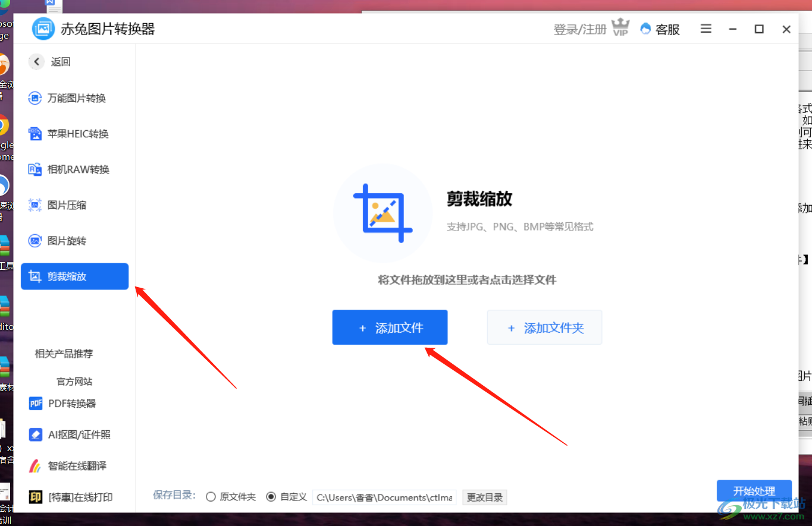The image size is (812, 526).
Task: Switch to 图片压缩 menu entry
Action: [x=75, y=205]
